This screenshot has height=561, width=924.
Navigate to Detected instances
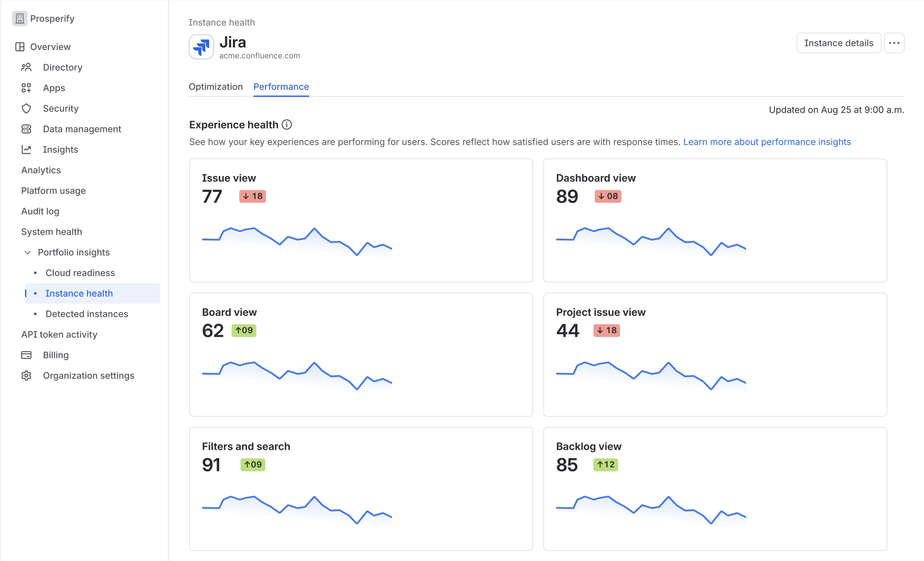pos(86,314)
